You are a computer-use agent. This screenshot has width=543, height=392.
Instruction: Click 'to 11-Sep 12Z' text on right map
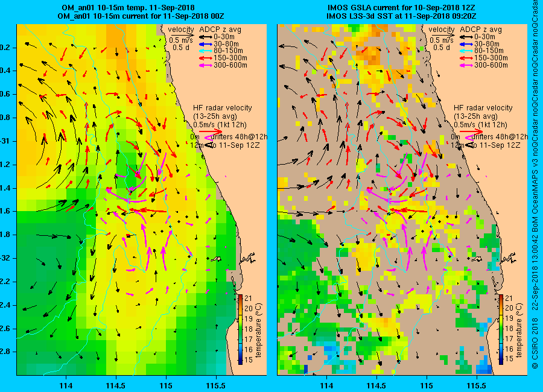[x=495, y=145]
